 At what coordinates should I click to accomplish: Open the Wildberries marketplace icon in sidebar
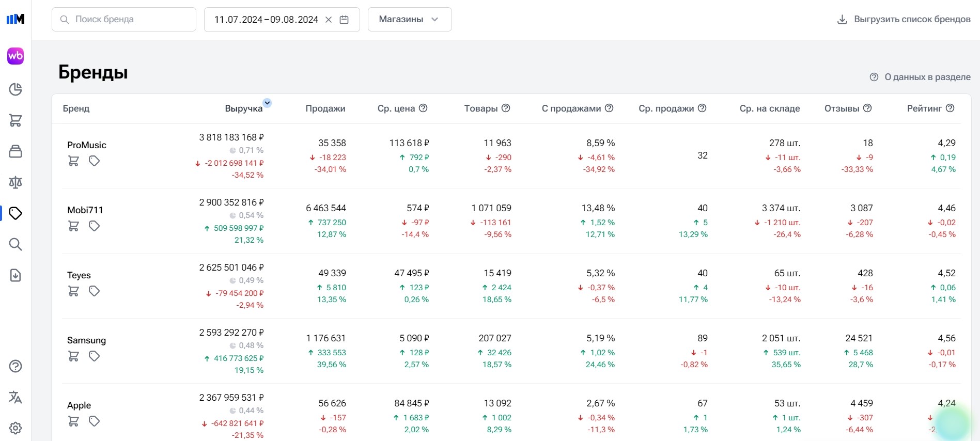pos(15,56)
